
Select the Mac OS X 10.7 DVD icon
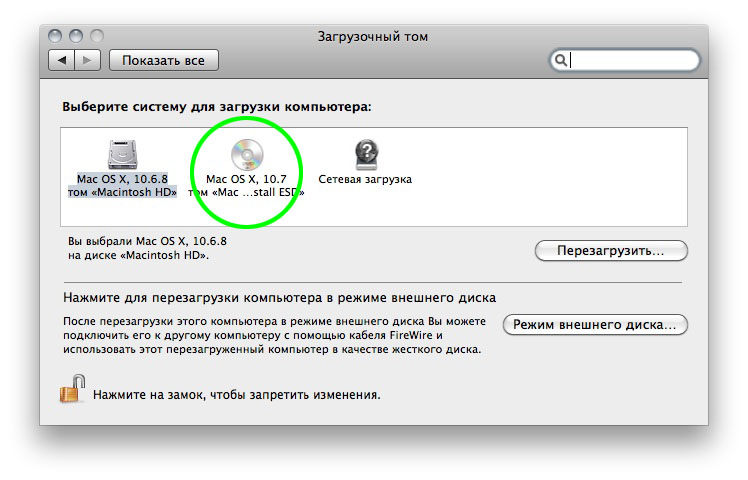pos(246,154)
